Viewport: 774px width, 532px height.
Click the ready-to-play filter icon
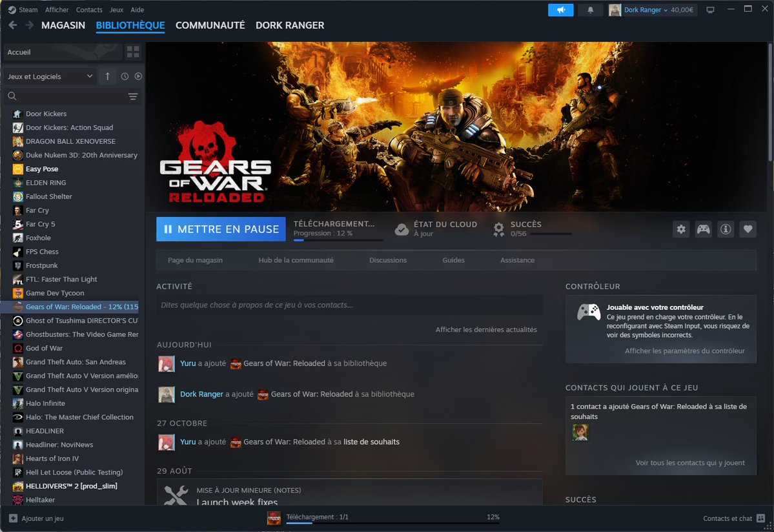click(x=138, y=76)
